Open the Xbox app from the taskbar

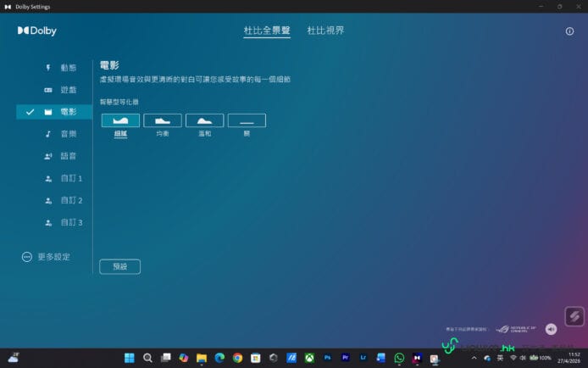click(x=309, y=358)
